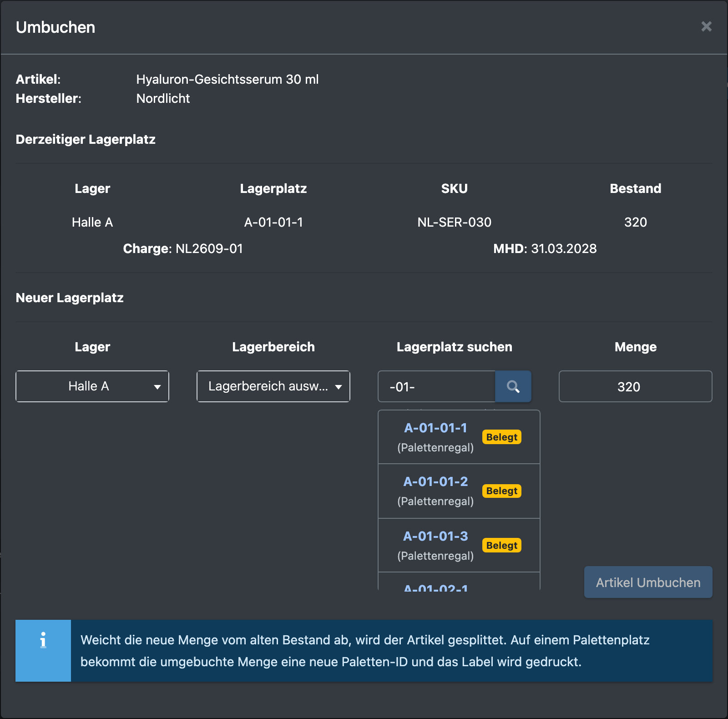This screenshot has height=719, width=728.
Task: Click Belegt badge of A-01-01-2
Action: (x=501, y=491)
